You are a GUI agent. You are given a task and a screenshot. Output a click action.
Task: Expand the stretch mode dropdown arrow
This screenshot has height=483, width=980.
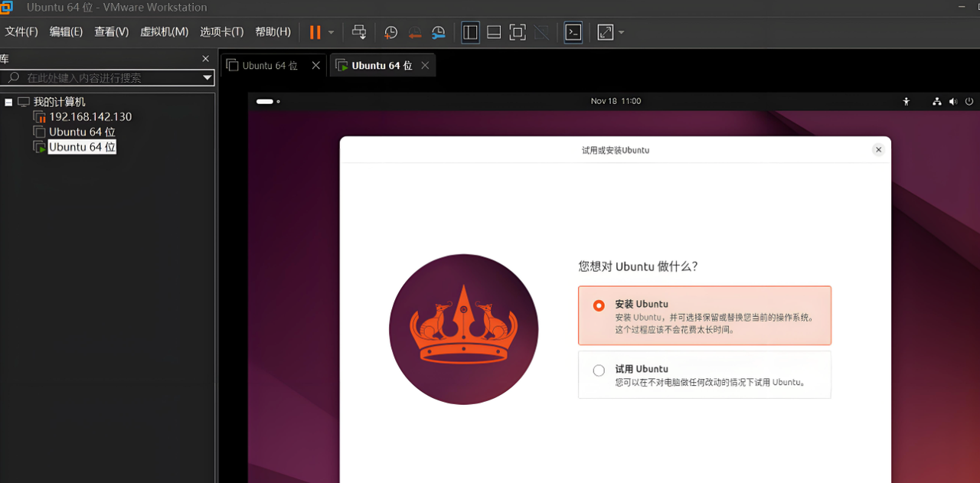pos(621,32)
